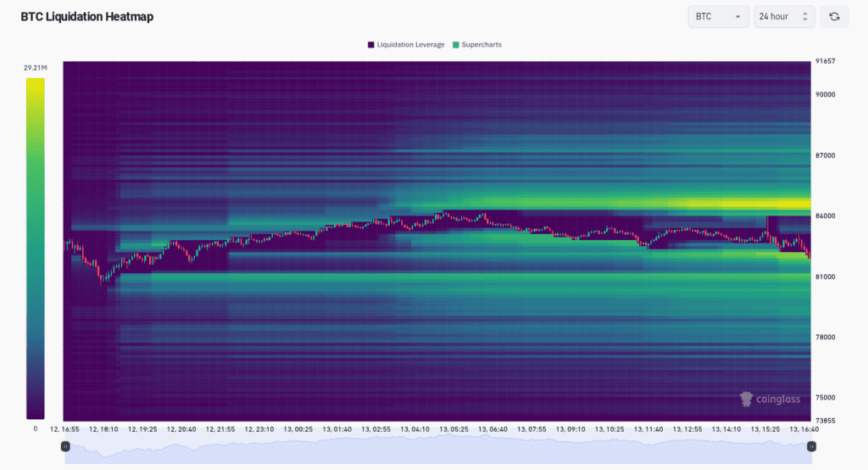Click the 0 label below the color scale
The width and height of the screenshot is (868, 470).
35,429
